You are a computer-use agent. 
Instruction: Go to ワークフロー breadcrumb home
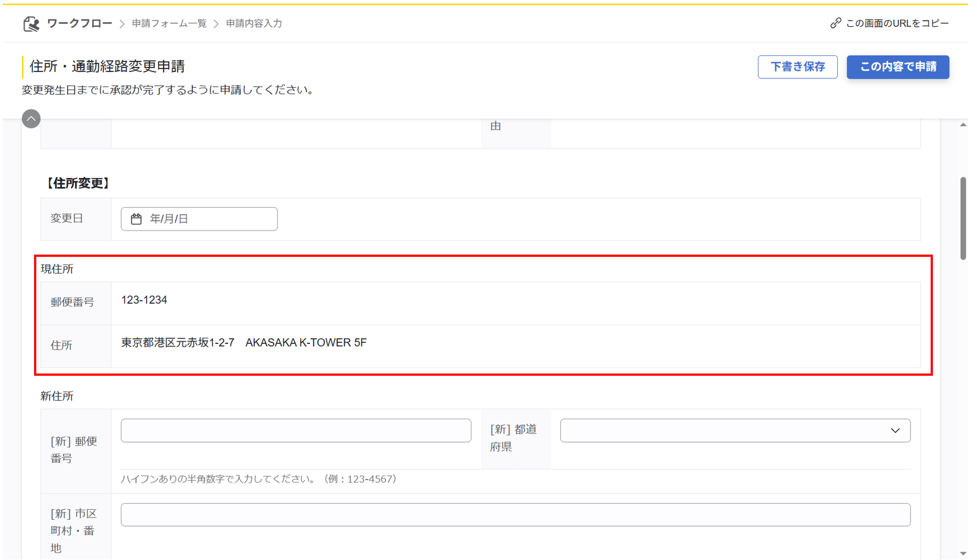tap(79, 23)
